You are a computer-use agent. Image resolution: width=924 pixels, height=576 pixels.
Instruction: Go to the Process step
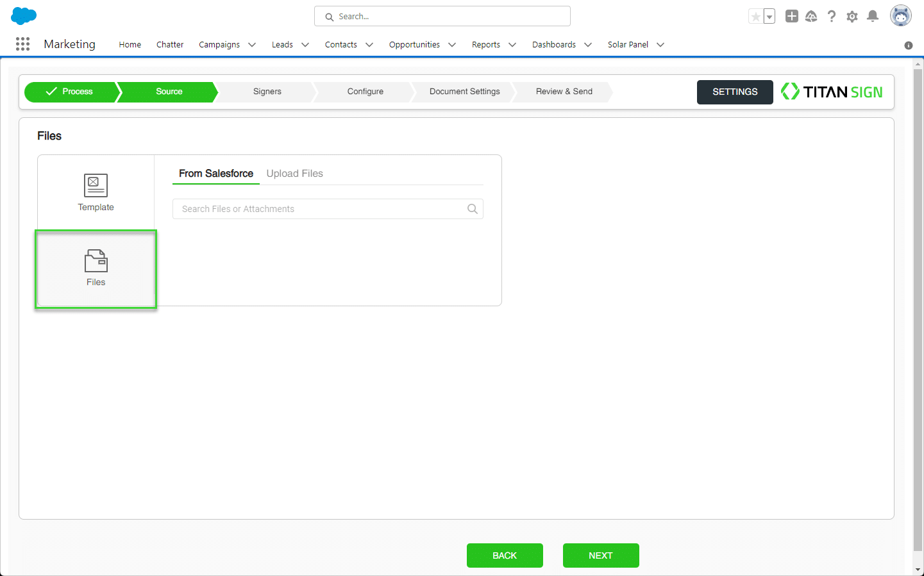[71, 92]
